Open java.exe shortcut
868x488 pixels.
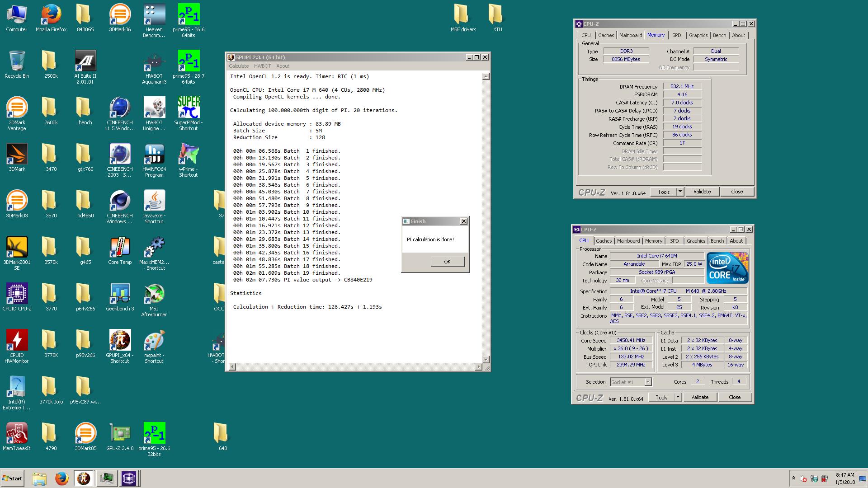point(154,207)
